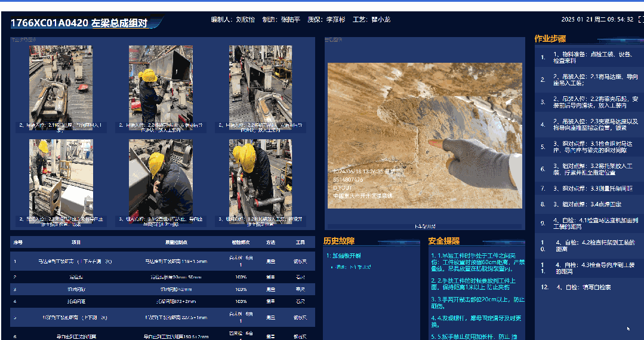Open the top-left work step photo
This screenshot has width=644, height=340.
pyautogui.click(x=61, y=84)
